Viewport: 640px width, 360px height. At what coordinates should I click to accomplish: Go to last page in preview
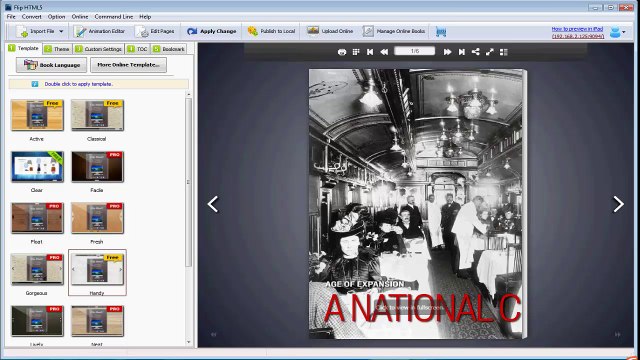coord(462,52)
